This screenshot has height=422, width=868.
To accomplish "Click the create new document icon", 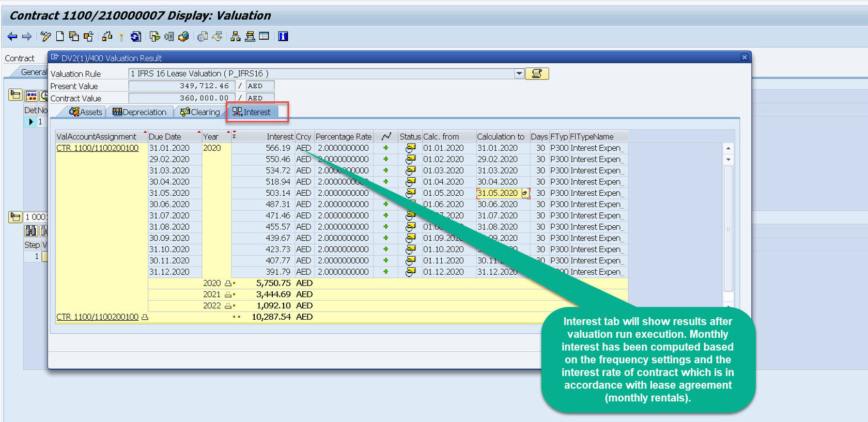I will (60, 37).
